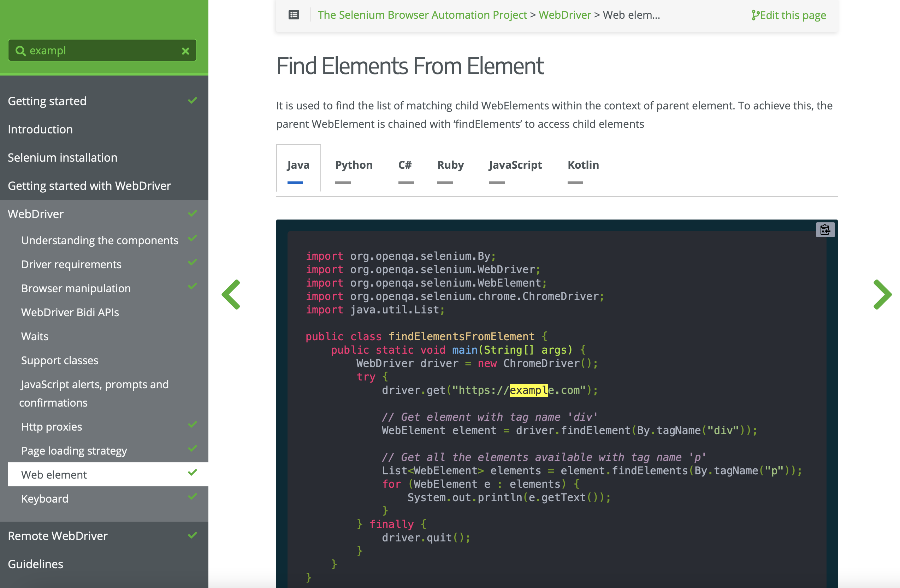Click checkmark beside Getting started

click(193, 100)
